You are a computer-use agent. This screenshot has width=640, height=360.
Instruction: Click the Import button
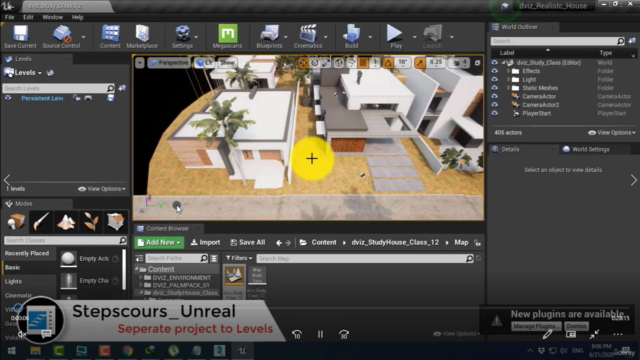(x=206, y=242)
